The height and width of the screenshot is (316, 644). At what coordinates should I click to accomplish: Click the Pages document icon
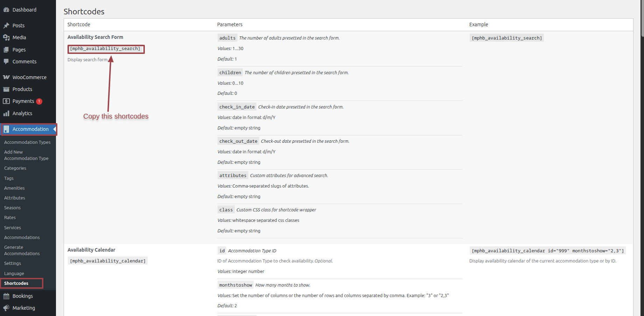[6, 50]
